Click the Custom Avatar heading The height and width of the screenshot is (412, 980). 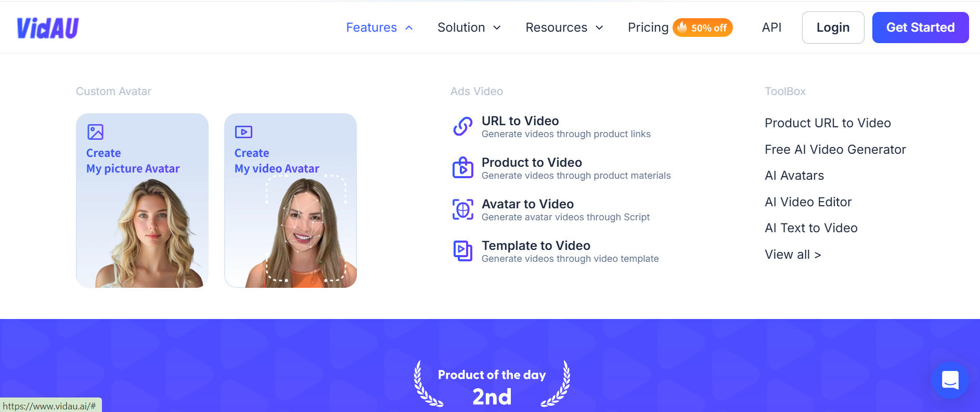pyautogui.click(x=113, y=91)
